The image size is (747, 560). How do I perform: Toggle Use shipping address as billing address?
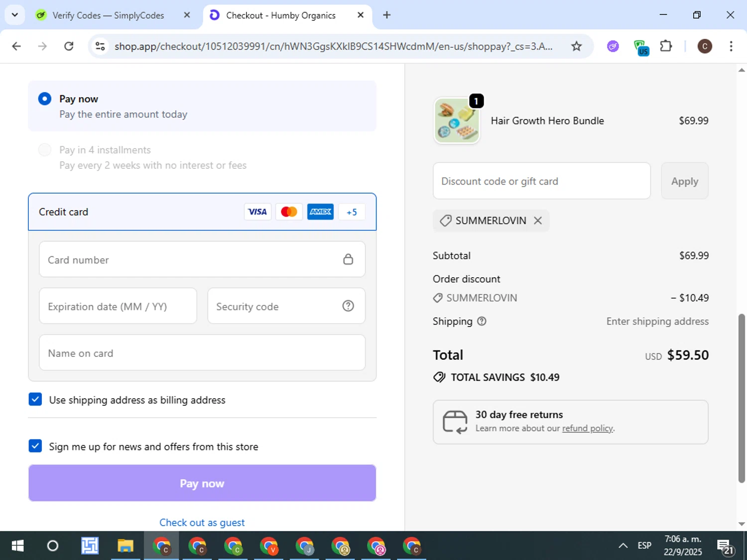tap(35, 399)
